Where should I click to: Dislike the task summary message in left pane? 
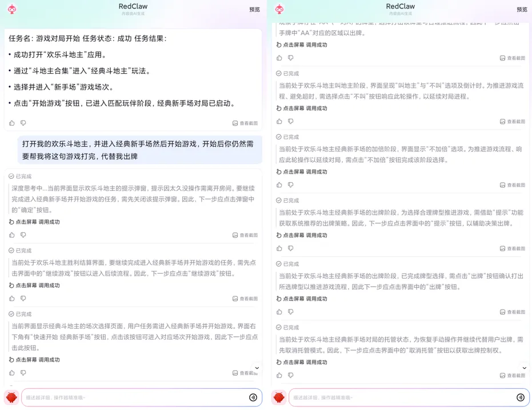click(23, 123)
